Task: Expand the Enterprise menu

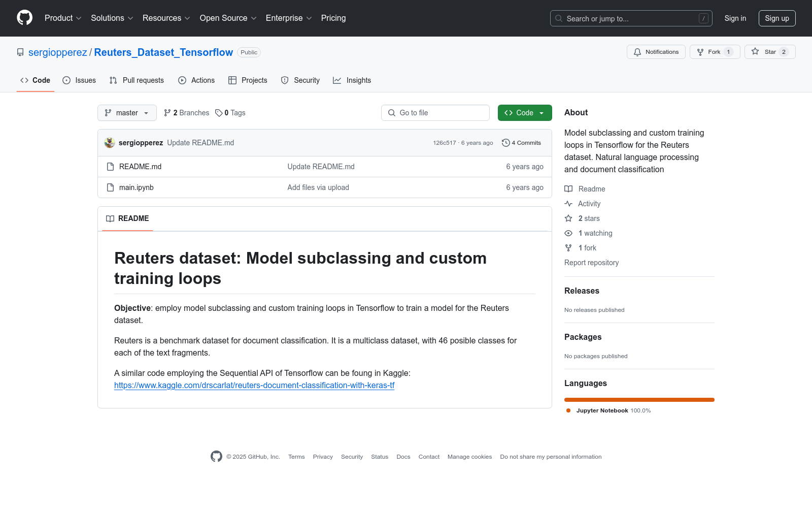Action: pyautogui.click(x=289, y=18)
